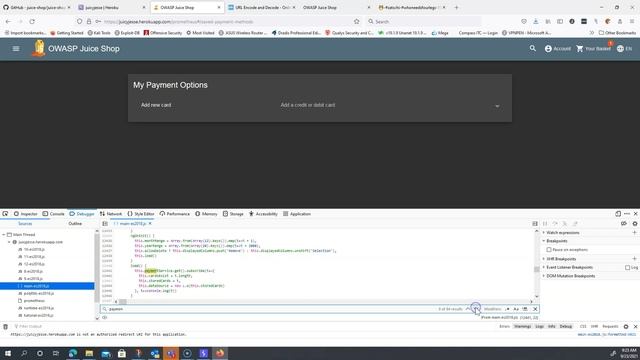Toggle Debug console filter
640x360 pixels.
566,327
